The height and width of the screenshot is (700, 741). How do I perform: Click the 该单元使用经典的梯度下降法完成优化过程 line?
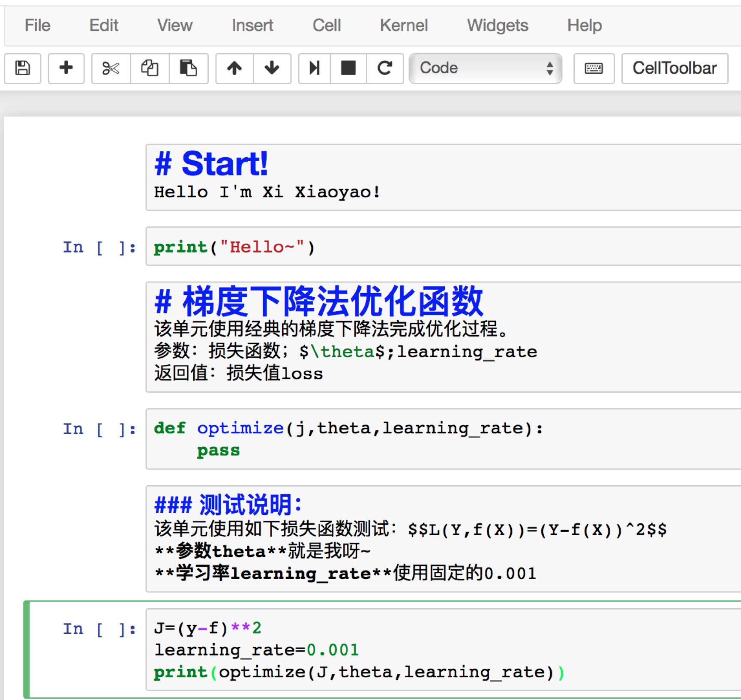332,329
